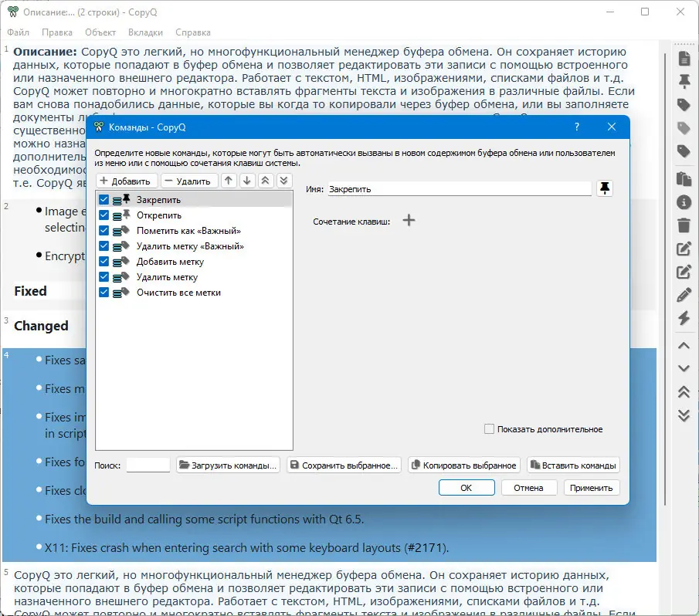Click the paste clipboard icon in the sidebar
Screen dimensions: 699x616
click(684, 178)
